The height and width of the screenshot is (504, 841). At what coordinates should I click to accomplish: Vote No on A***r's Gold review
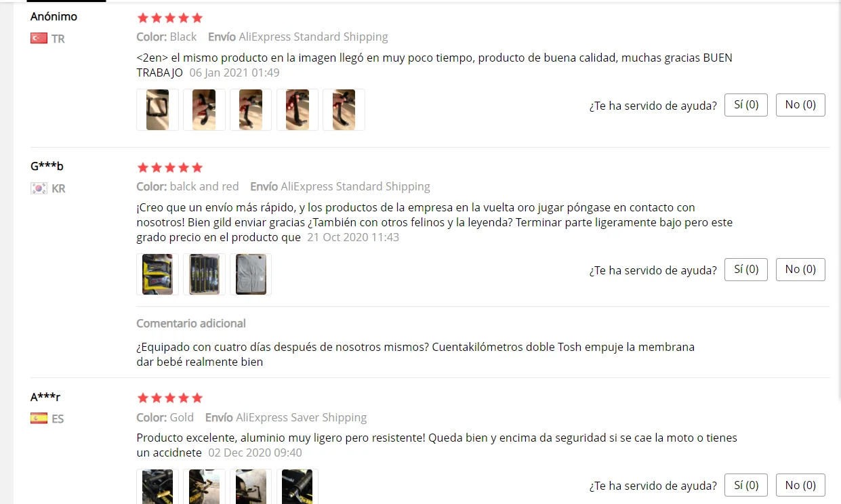800,485
